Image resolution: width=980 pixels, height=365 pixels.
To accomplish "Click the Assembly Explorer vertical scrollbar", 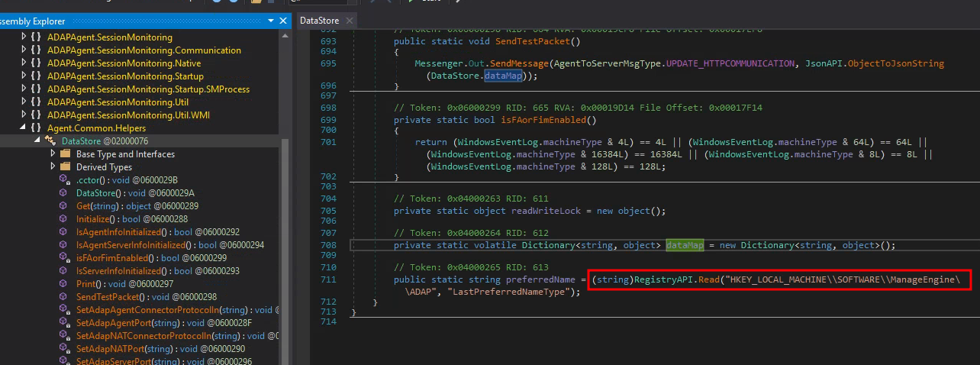I will click(285, 252).
